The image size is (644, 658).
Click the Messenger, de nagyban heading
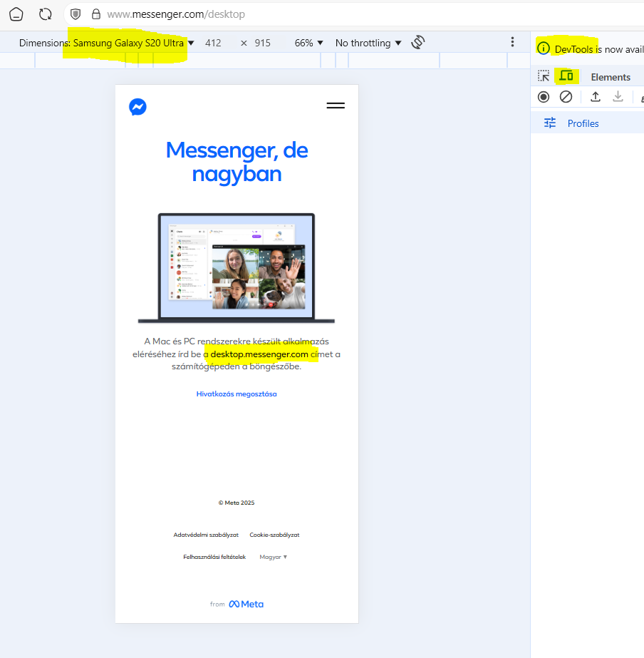coord(237,162)
